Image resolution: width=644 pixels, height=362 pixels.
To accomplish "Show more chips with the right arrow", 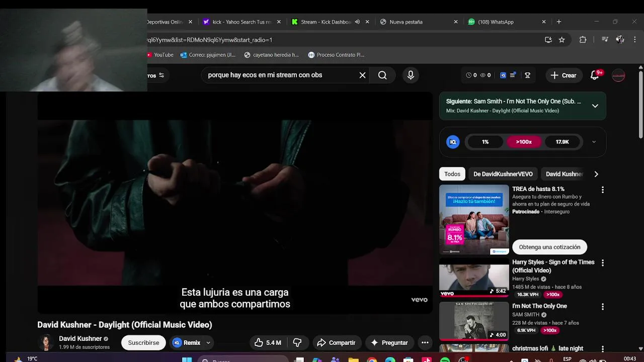I will tap(596, 174).
